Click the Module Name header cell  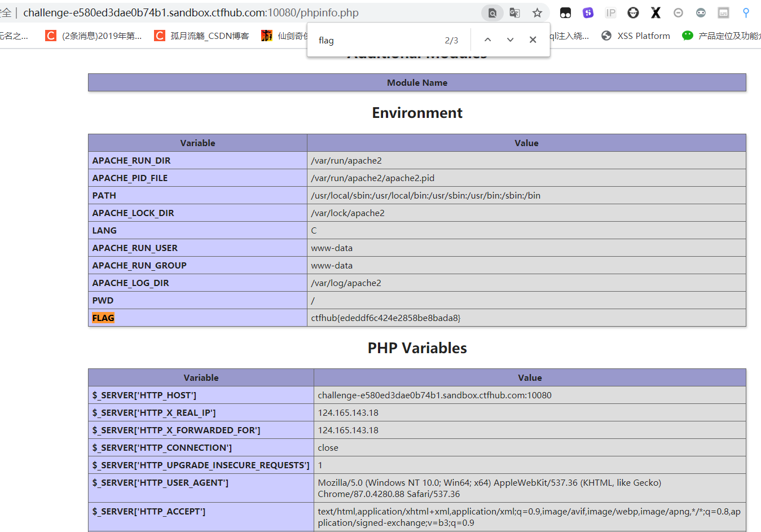point(417,82)
